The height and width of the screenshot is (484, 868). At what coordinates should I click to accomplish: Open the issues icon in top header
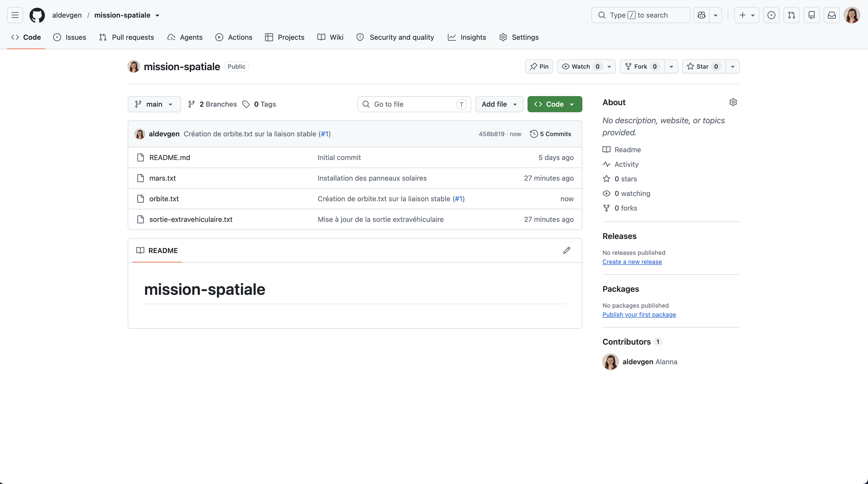coord(771,15)
